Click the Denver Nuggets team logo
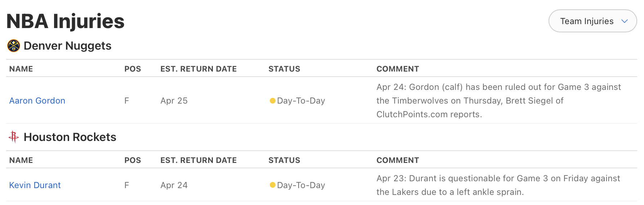This screenshot has width=644, height=205. tap(14, 46)
